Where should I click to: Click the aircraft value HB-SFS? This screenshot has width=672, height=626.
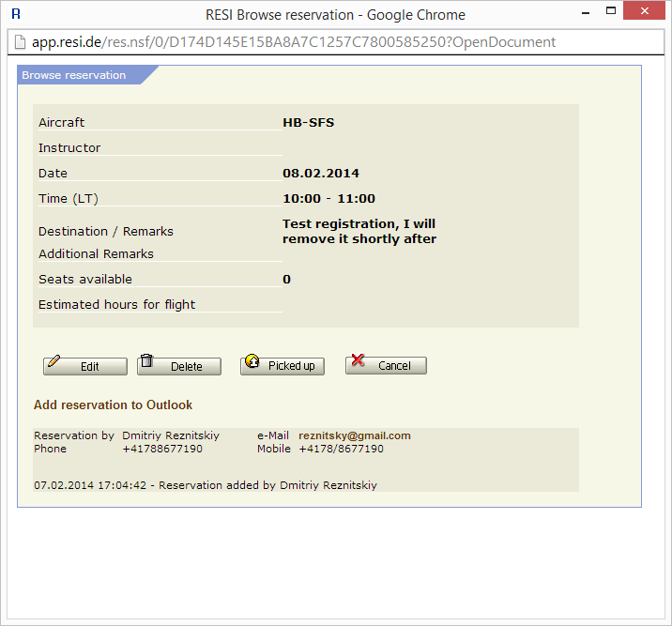(x=308, y=123)
